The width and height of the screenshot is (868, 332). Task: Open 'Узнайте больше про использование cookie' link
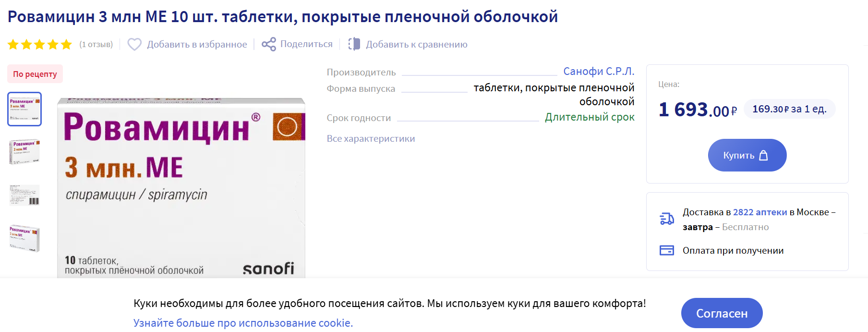pos(243,323)
